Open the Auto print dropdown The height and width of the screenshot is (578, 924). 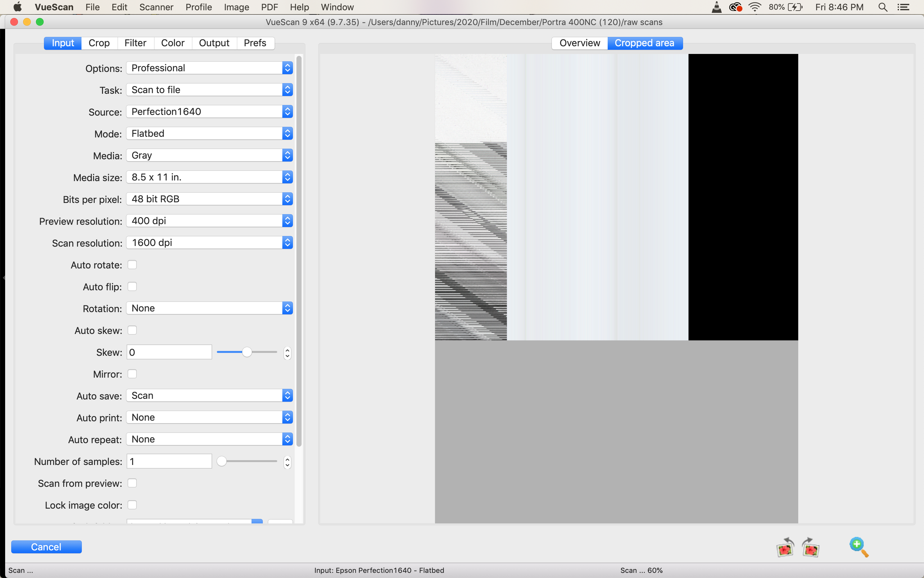pyautogui.click(x=210, y=417)
